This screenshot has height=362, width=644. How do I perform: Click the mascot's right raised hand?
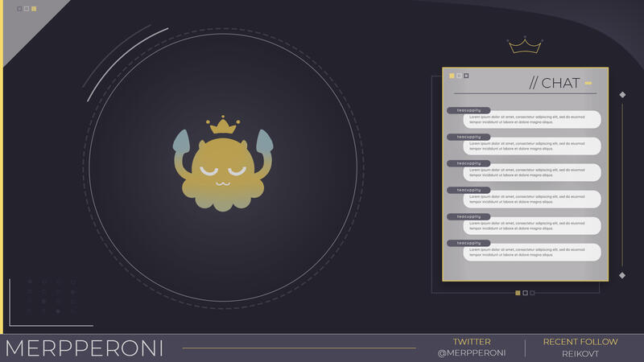click(263, 141)
